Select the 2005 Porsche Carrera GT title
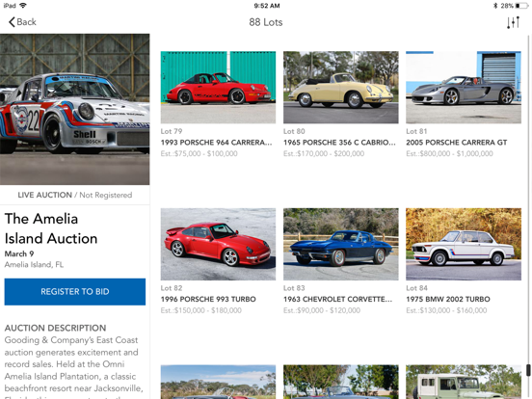The image size is (532, 399). point(457,143)
